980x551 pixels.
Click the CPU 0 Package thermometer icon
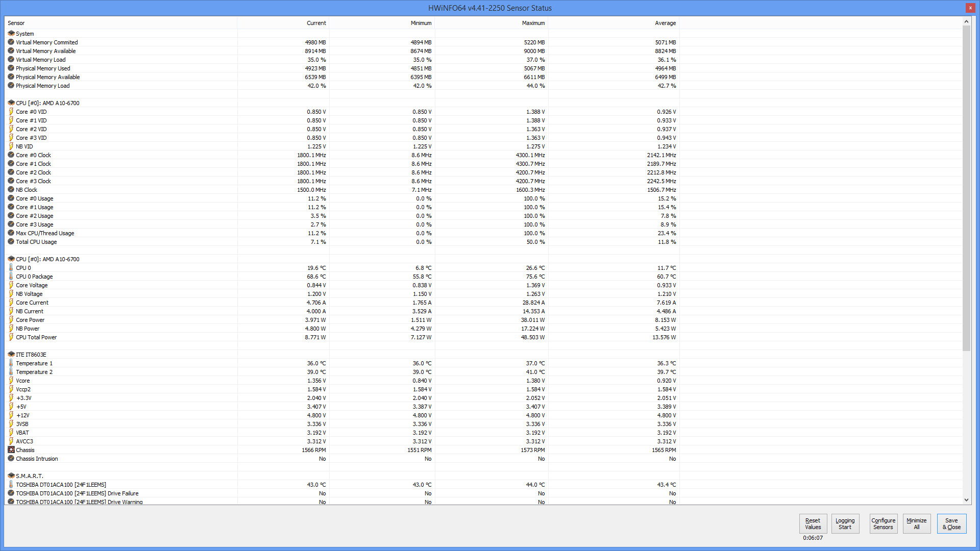[x=11, y=277]
